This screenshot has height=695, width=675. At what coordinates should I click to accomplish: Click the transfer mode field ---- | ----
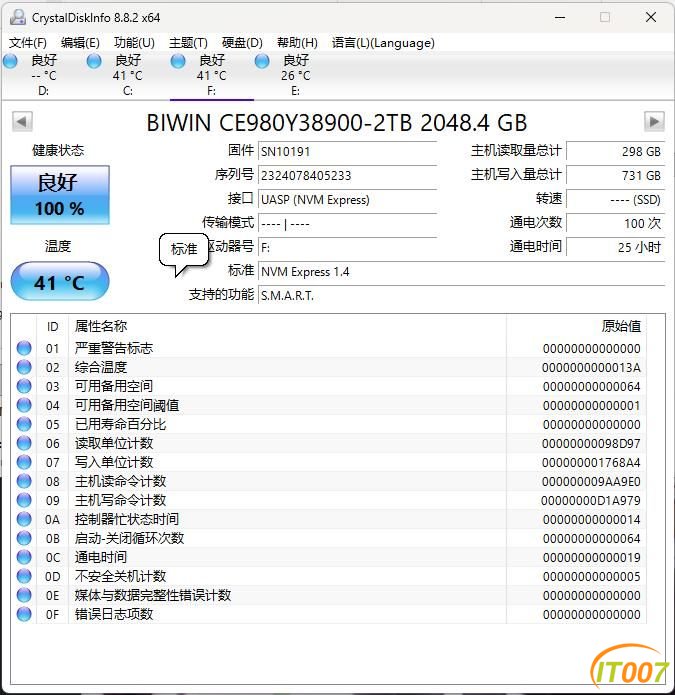pos(347,223)
